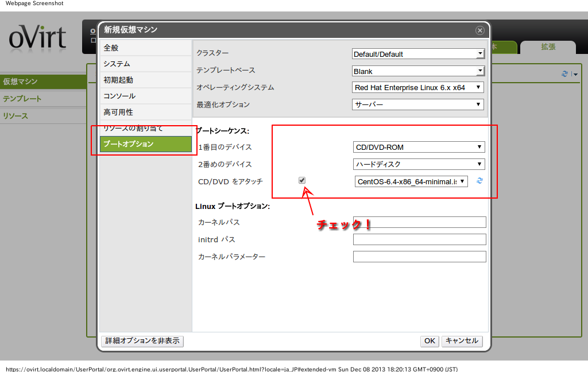This screenshot has width=588, height=372.
Task: Open the クラスター dropdown
Action: tap(419, 54)
